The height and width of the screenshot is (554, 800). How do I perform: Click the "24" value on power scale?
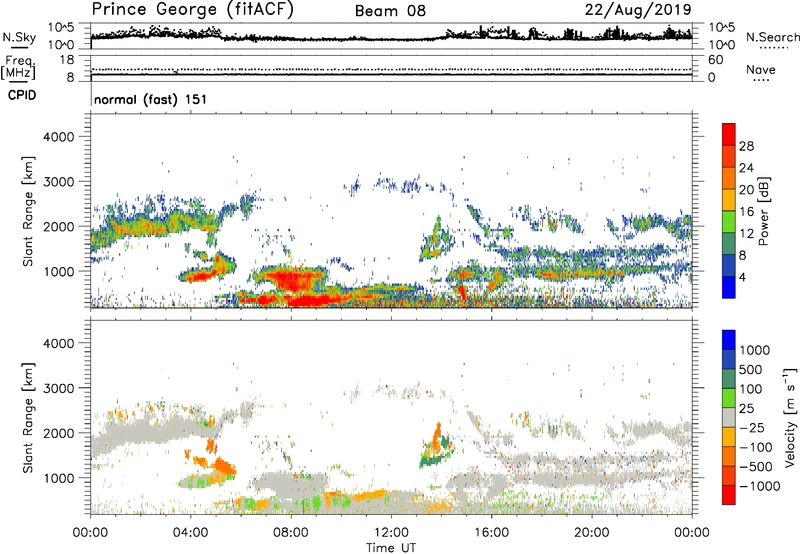point(746,168)
